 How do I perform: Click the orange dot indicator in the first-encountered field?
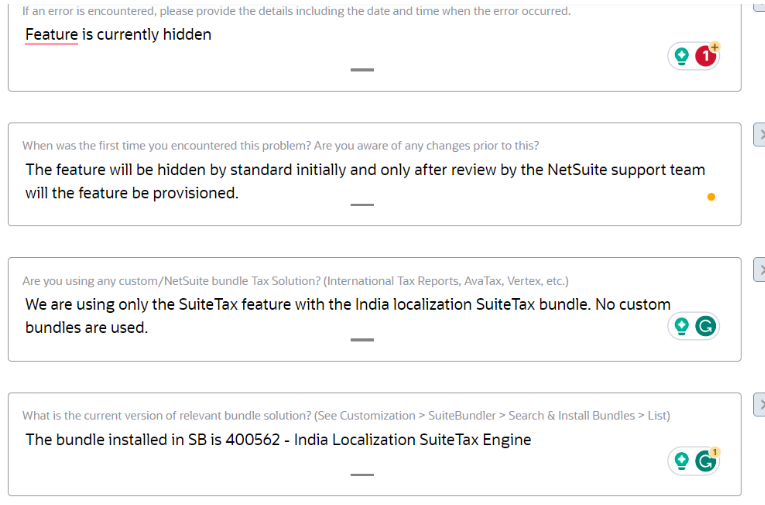[x=711, y=197]
